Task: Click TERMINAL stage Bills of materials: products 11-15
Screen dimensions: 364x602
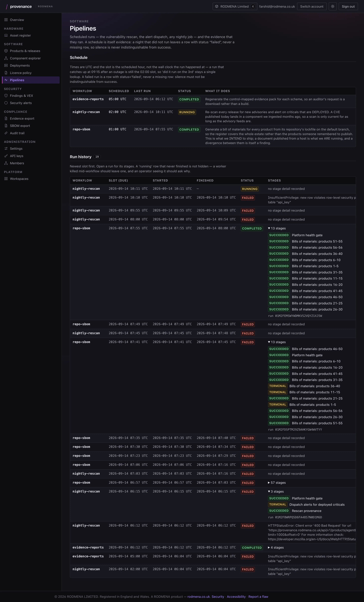Action: (x=304, y=392)
